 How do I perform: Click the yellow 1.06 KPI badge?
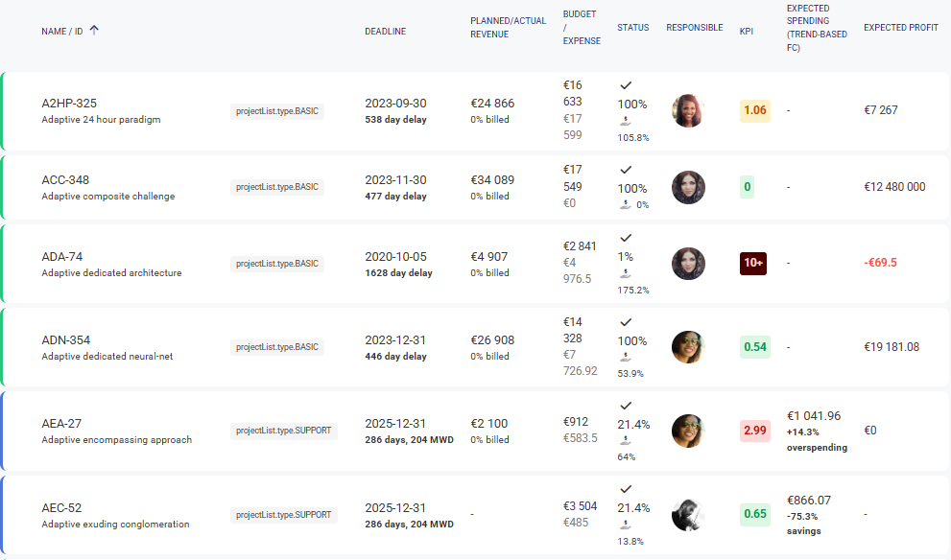754,110
